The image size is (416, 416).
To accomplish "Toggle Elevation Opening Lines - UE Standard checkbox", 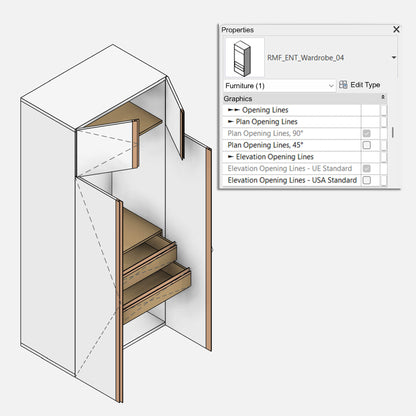I will (367, 168).
